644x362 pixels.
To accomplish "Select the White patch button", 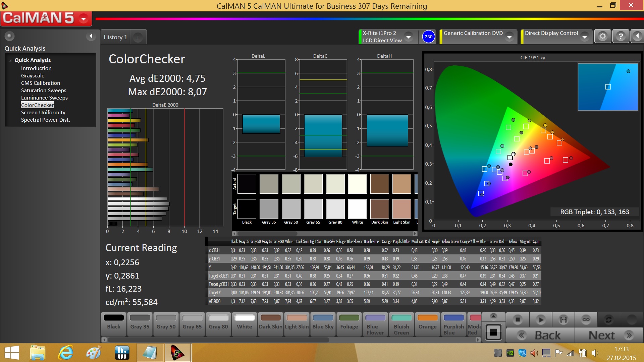I will click(x=245, y=324).
